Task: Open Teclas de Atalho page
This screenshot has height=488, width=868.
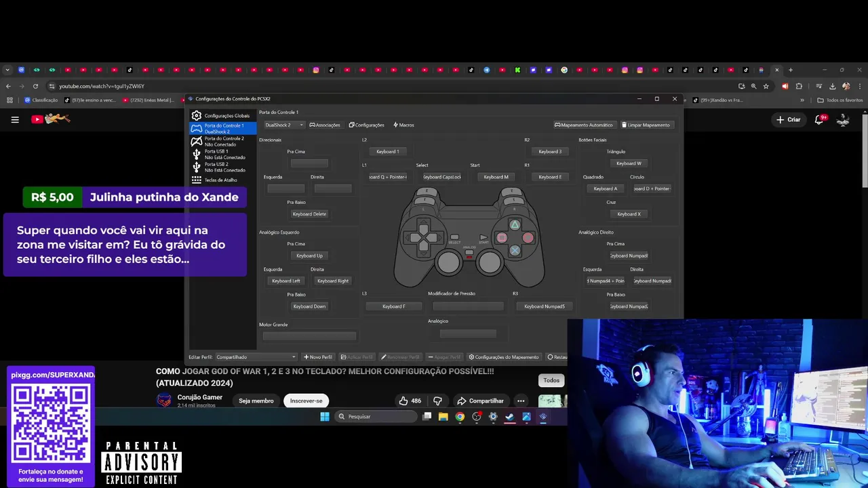Action: click(x=221, y=180)
